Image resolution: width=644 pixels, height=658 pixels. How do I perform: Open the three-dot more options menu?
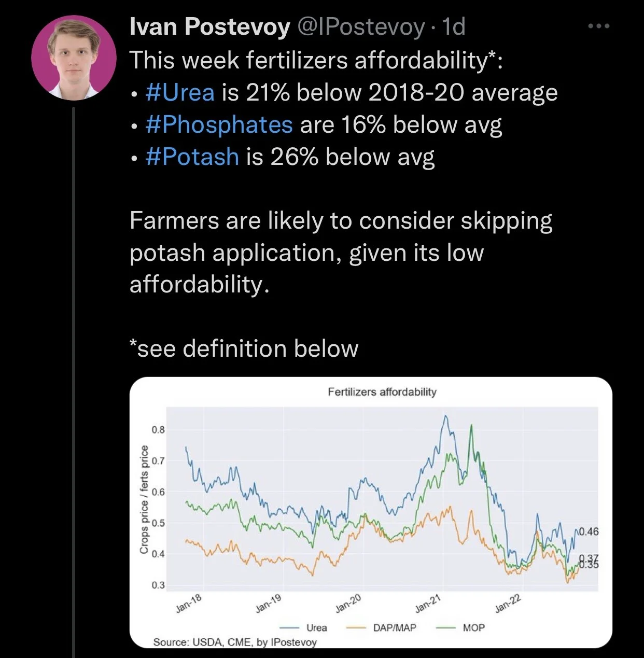[599, 26]
